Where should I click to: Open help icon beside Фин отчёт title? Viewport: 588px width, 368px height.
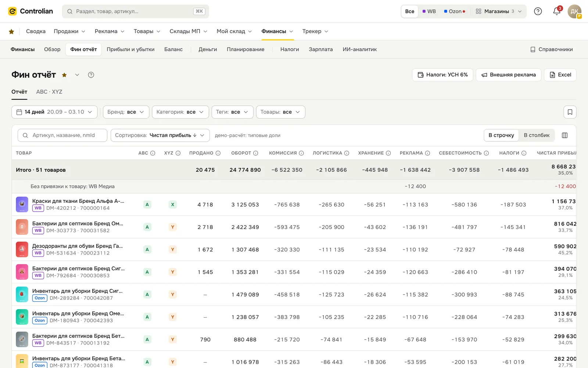[91, 75]
